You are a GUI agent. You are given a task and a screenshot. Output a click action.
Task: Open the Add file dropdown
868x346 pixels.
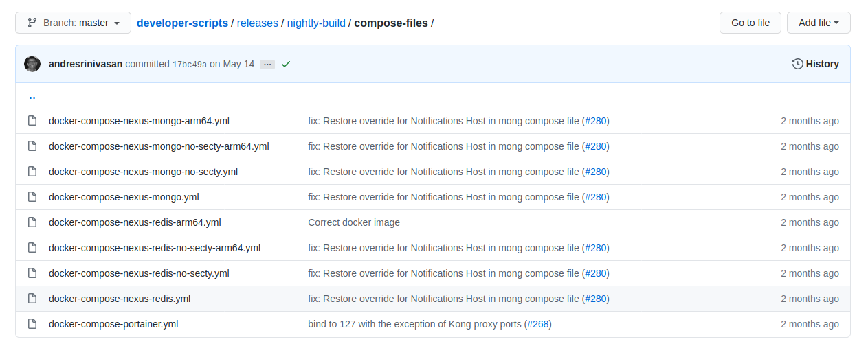coord(819,23)
